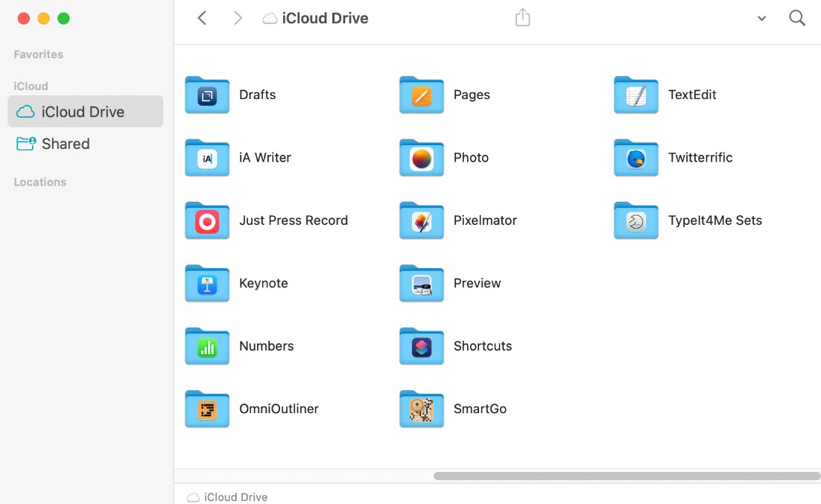Open the Photo folder icon

[x=422, y=158]
